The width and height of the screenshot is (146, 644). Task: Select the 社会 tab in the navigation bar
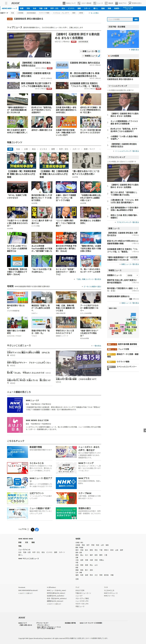coord(34,8)
